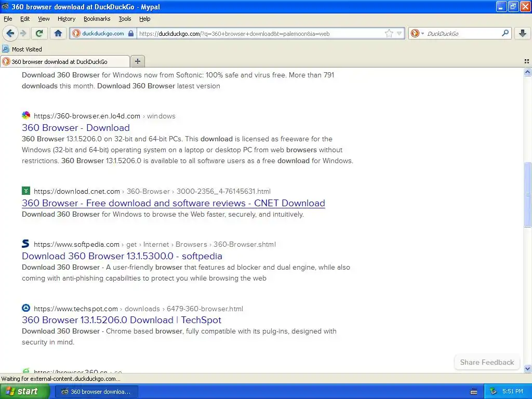Click the www.techspot.com result URL
This screenshot has width=532, height=399.
[138, 309]
